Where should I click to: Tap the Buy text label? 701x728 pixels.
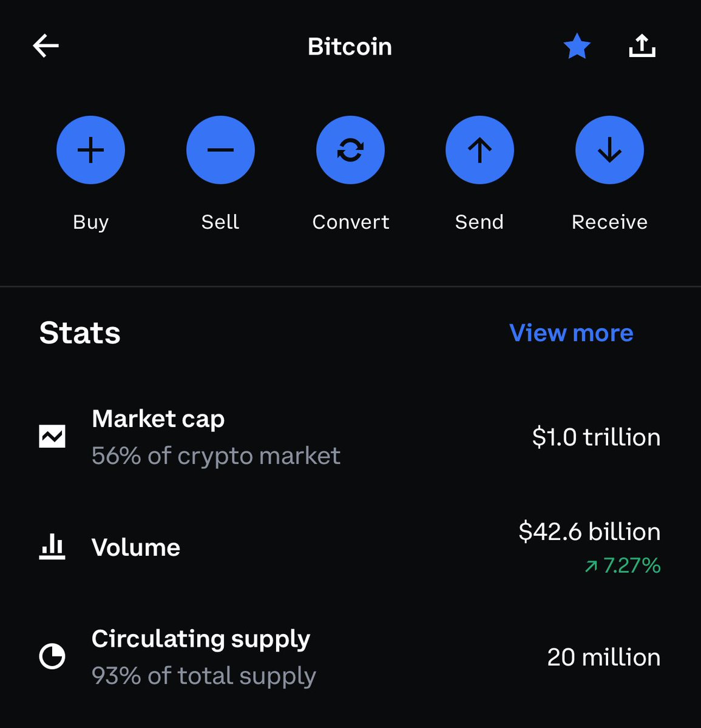90,222
